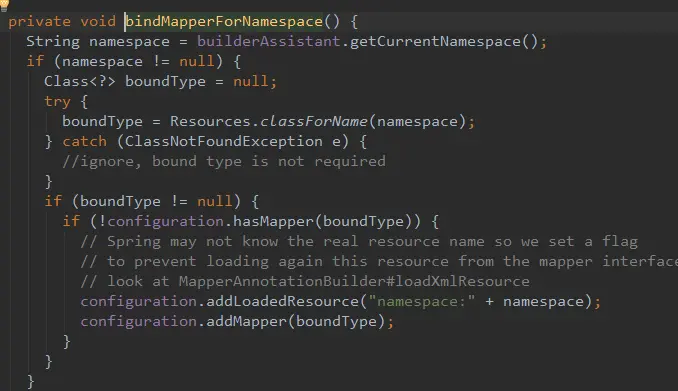Click hasMapper method call
Image resolution: width=678 pixels, height=391 pixels.
[x=273, y=221]
